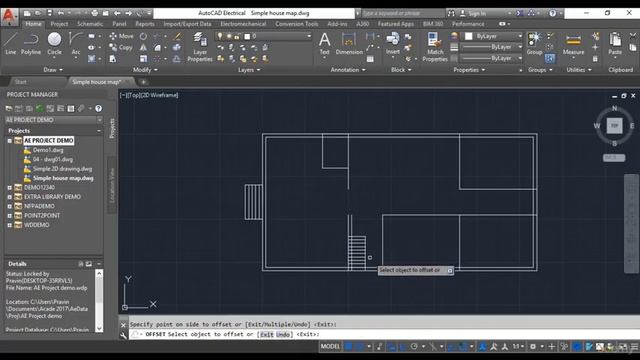The width and height of the screenshot is (640, 360).
Task: Toggle polar tracking in status bar
Action: 414,347
